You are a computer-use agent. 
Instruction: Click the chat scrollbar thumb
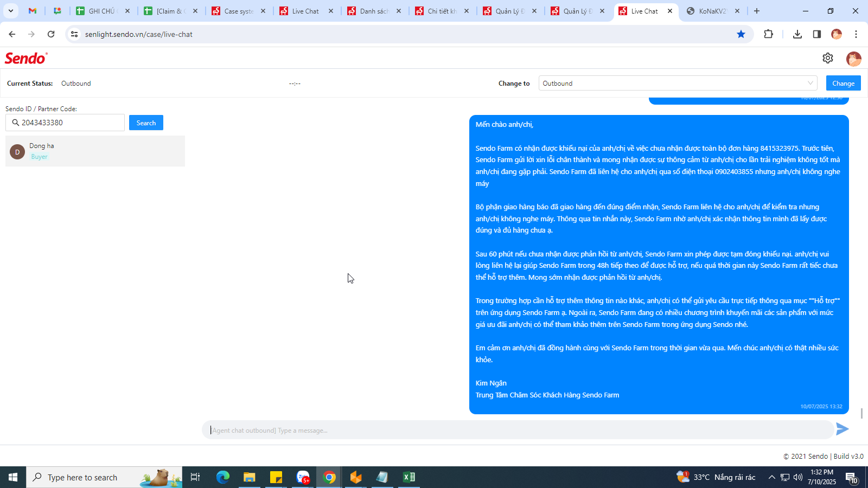pyautogui.click(x=861, y=413)
